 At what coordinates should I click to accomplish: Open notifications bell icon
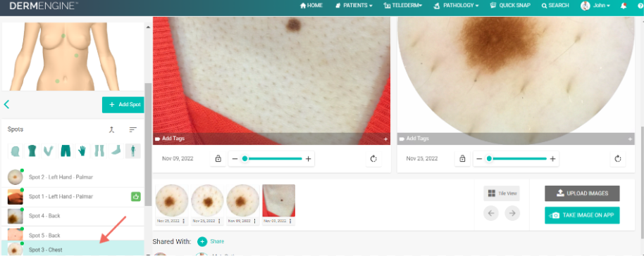point(624,6)
